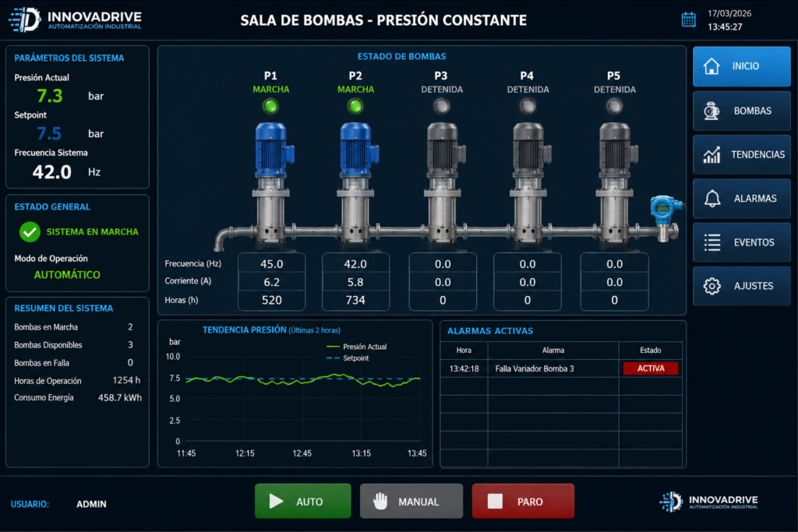Click the Setpoint value 7.5 bar
798x532 pixels.
point(49,133)
